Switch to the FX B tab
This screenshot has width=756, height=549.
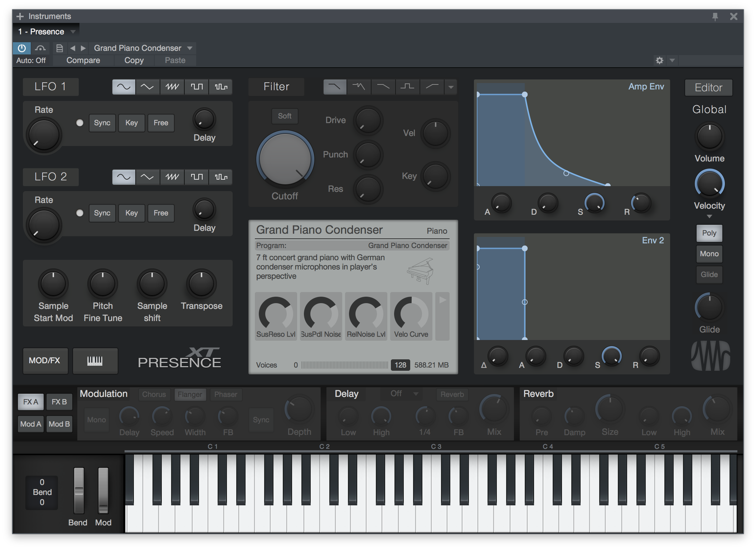59,402
